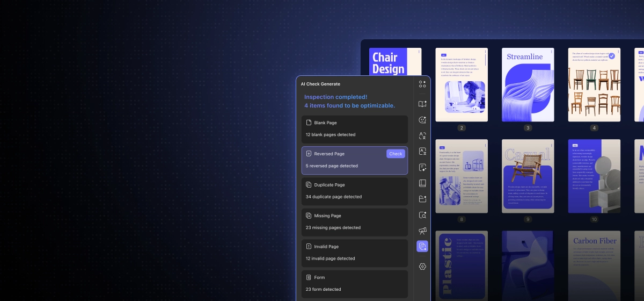
Task: Click the page number 9 label
Action: 528,219
